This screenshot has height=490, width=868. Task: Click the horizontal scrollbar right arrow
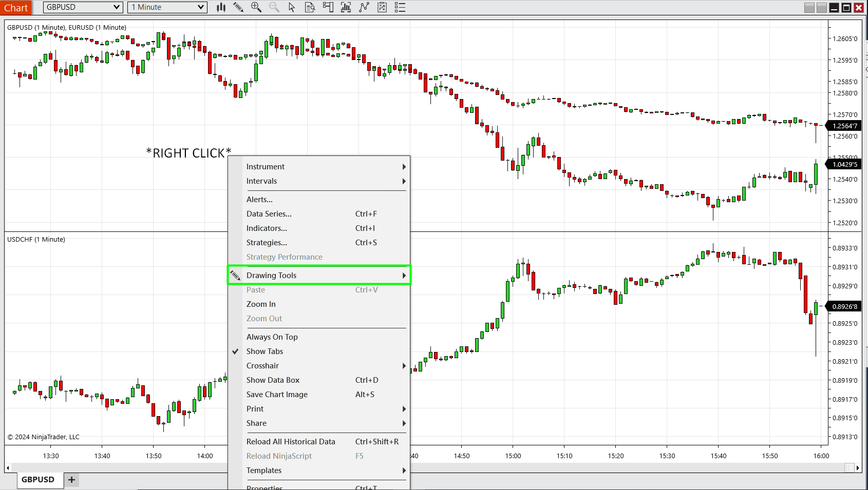tap(858, 468)
